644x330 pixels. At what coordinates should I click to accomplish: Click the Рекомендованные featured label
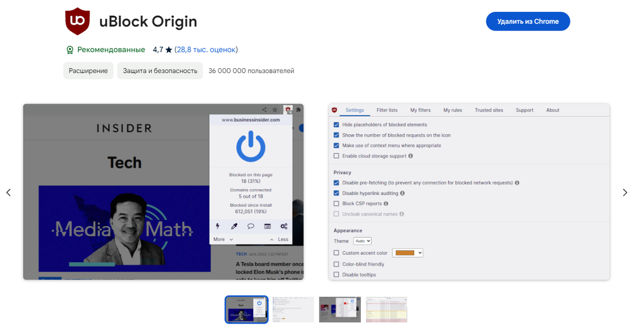pos(111,49)
